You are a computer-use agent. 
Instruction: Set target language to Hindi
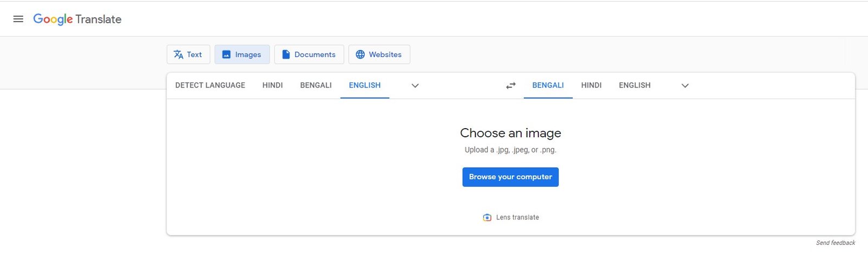tap(591, 85)
